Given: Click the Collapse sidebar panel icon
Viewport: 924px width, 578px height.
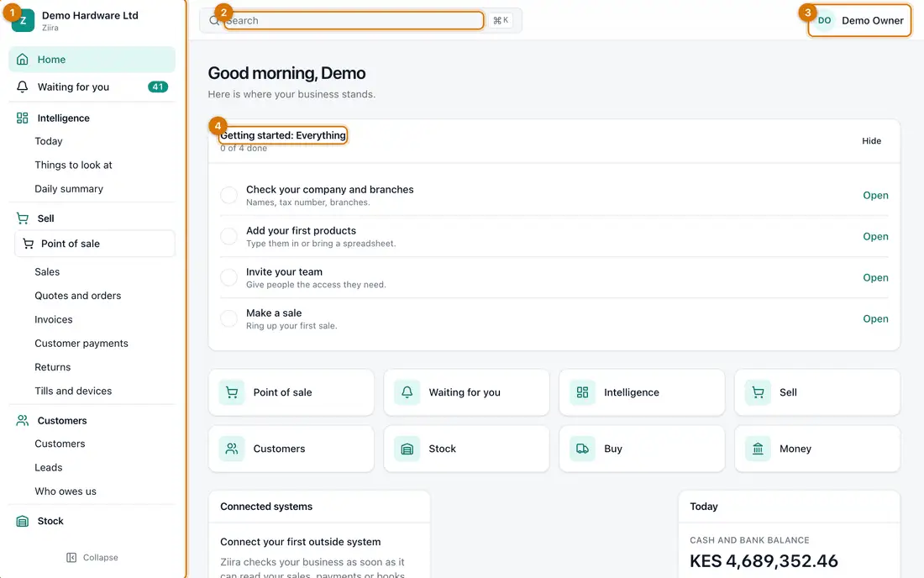Looking at the screenshot, I should click(x=71, y=557).
